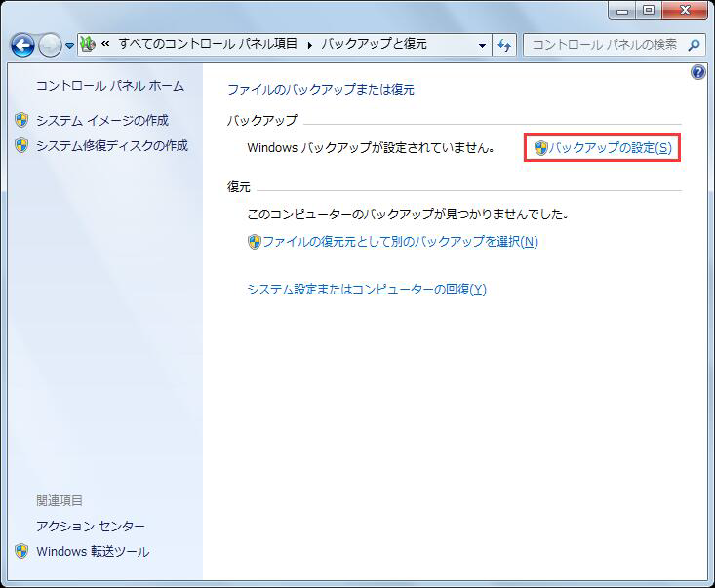Click shield icon next to システム修復ディスクの作成
This screenshot has width=715, height=588.
click(x=21, y=145)
